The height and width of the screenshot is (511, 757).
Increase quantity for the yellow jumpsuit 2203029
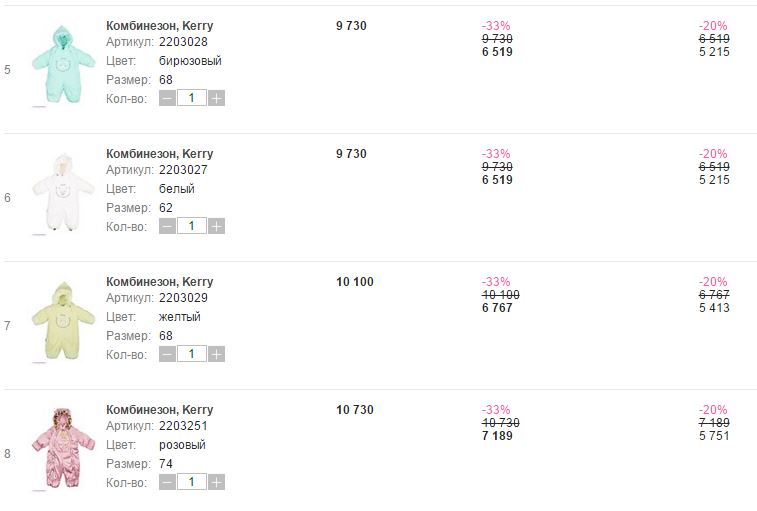tap(216, 354)
